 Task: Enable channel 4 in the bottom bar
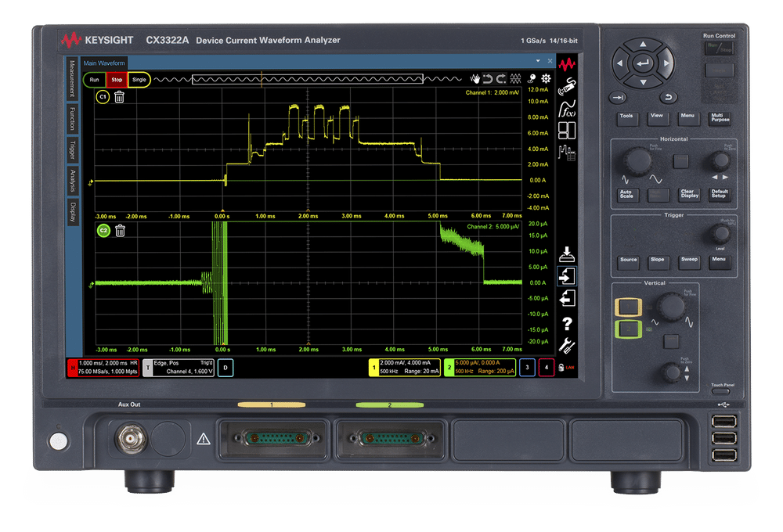547,368
